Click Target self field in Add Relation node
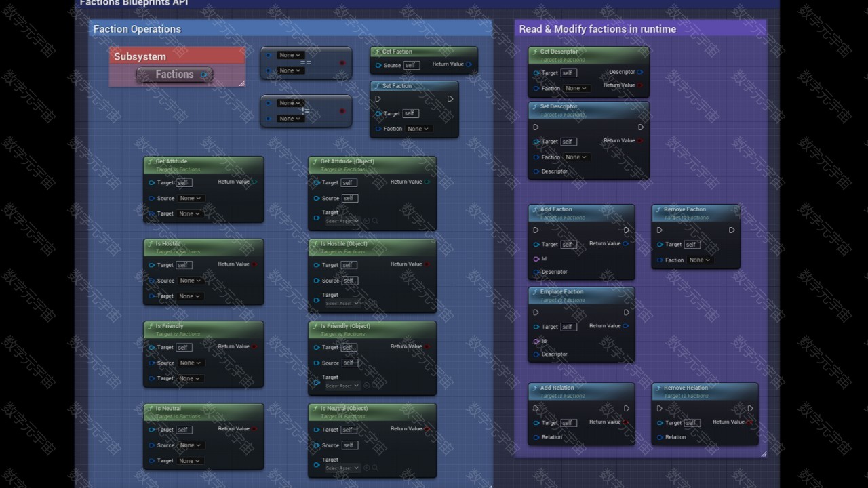This screenshot has width=868, height=488. coord(568,423)
